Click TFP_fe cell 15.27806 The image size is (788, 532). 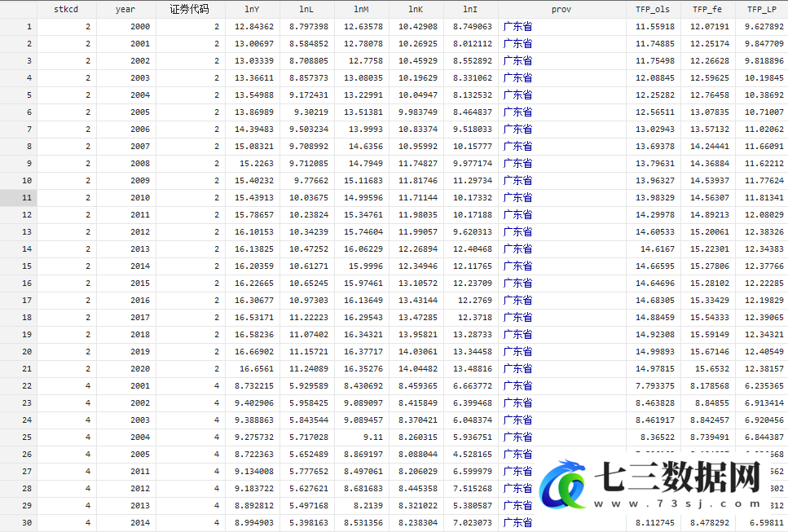pyautogui.click(x=709, y=266)
